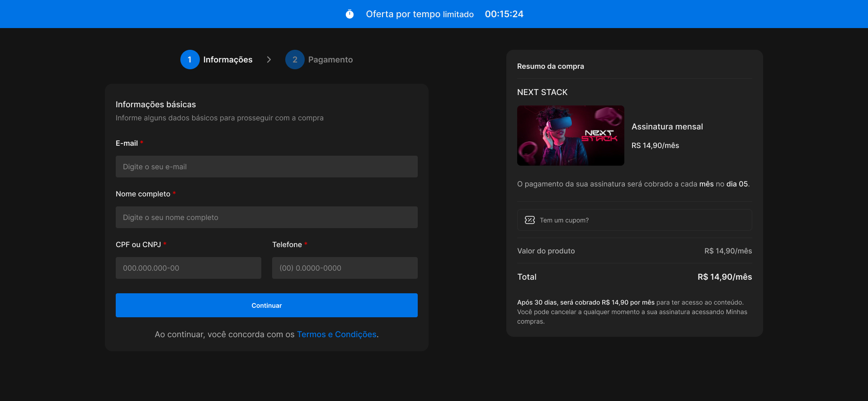Click the Informe alguns dados básicos subtitle
This screenshot has width=868, height=401.
click(220, 118)
